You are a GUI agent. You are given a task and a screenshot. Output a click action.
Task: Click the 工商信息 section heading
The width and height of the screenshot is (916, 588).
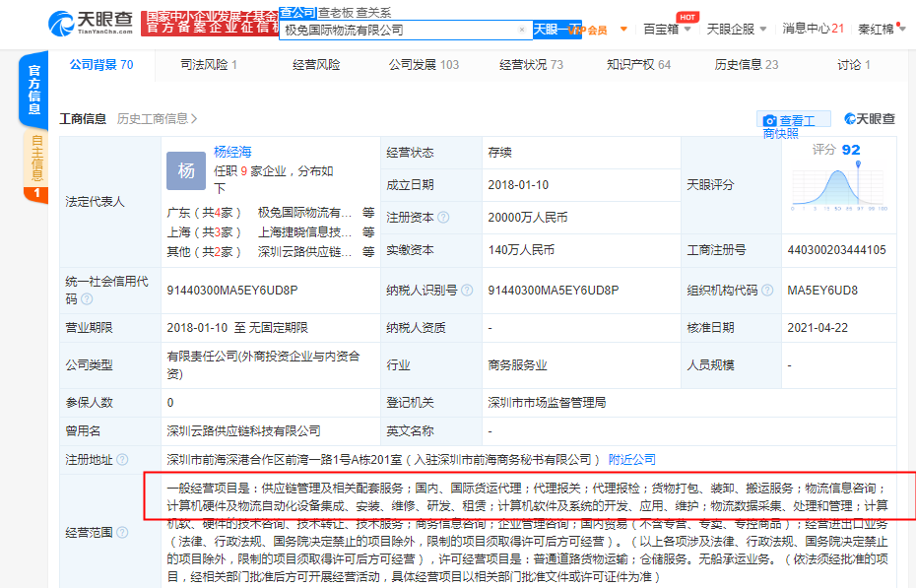(83, 119)
